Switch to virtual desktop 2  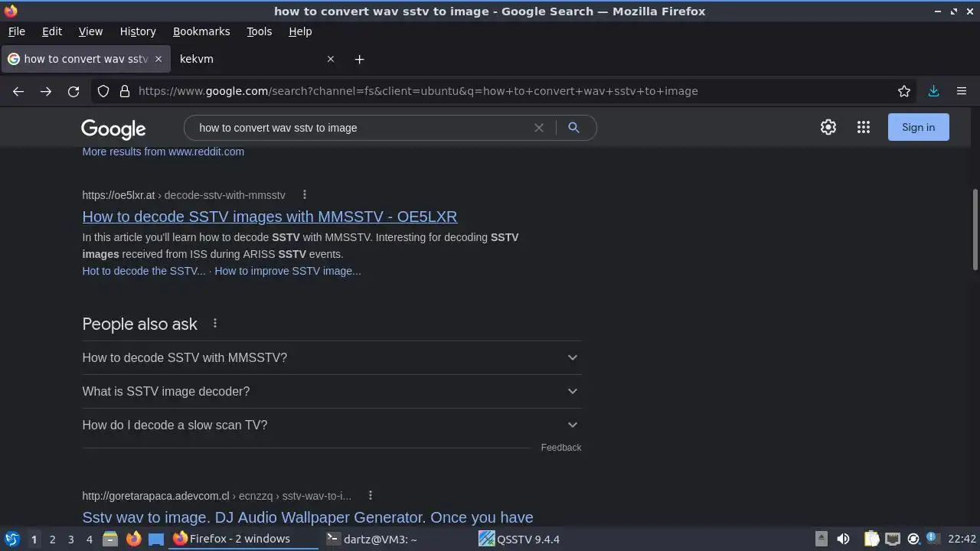[x=52, y=539]
